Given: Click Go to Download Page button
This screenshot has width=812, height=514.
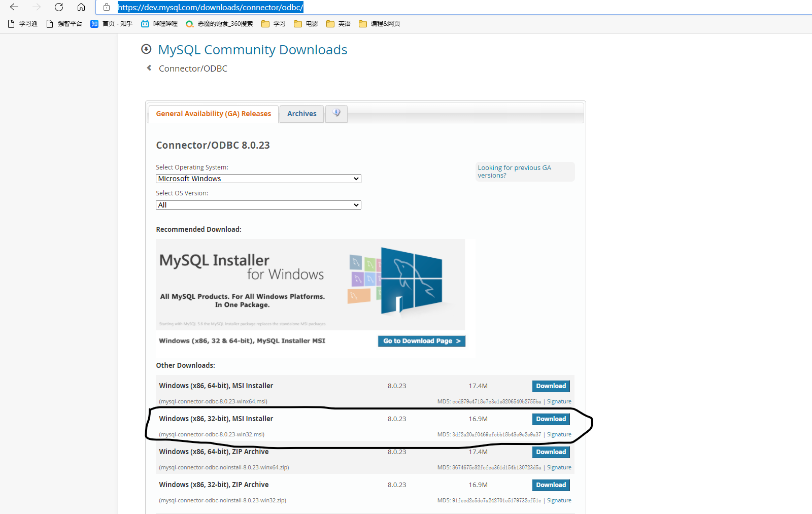Looking at the screenshot, I should pos(422,341).
